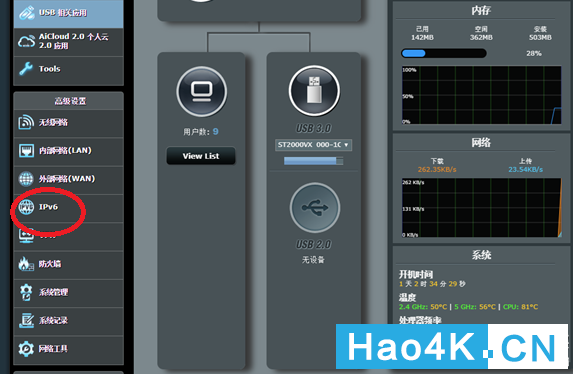Screen dimensions: 573x374
Task: Click the network traffic graph
Action: click(x=482, y=208)
